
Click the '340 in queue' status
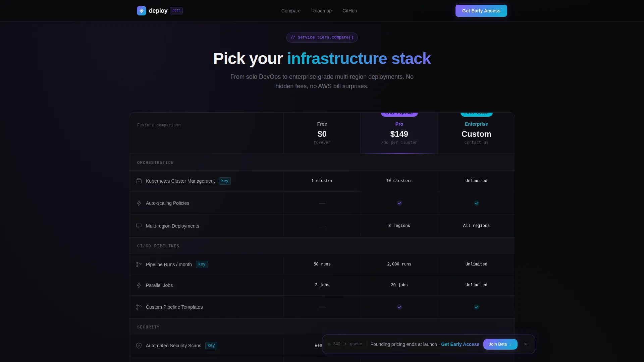345,344
